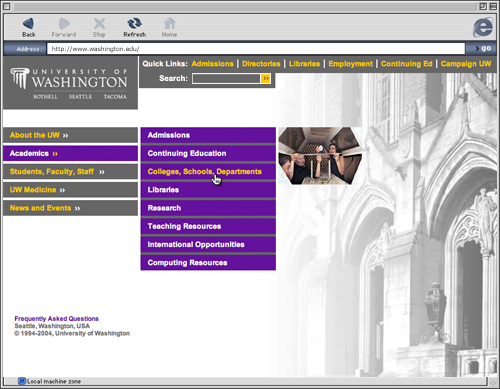Open the Continuing Ed quick link
500x389 pixels.
tap(407, 64)
